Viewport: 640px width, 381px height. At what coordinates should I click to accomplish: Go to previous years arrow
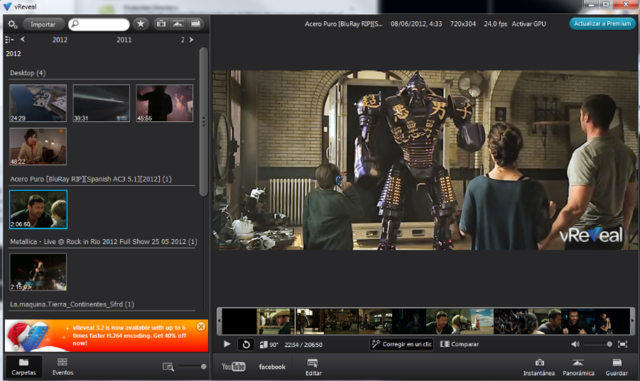(x=23, y=40)
